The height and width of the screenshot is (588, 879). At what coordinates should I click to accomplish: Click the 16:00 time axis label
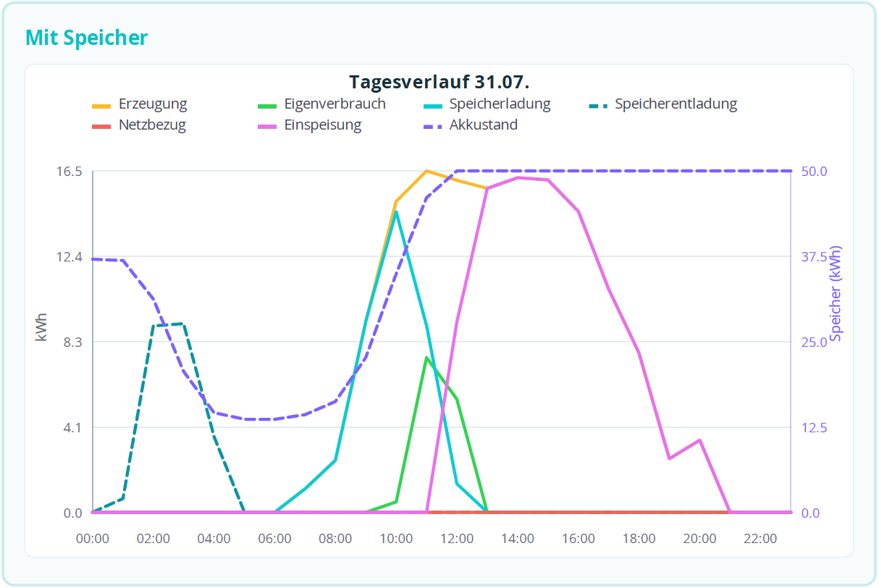579,539
